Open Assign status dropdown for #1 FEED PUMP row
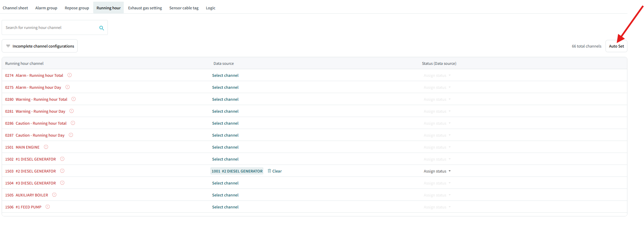 (437, 207)
